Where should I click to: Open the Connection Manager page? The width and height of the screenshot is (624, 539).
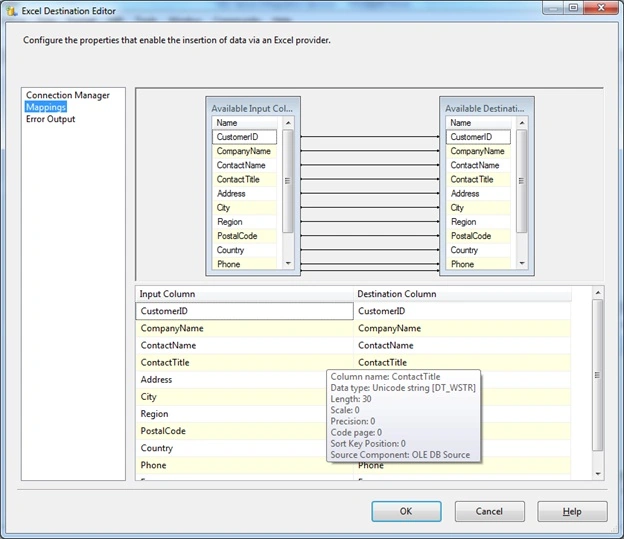click(x=68, y=95)
